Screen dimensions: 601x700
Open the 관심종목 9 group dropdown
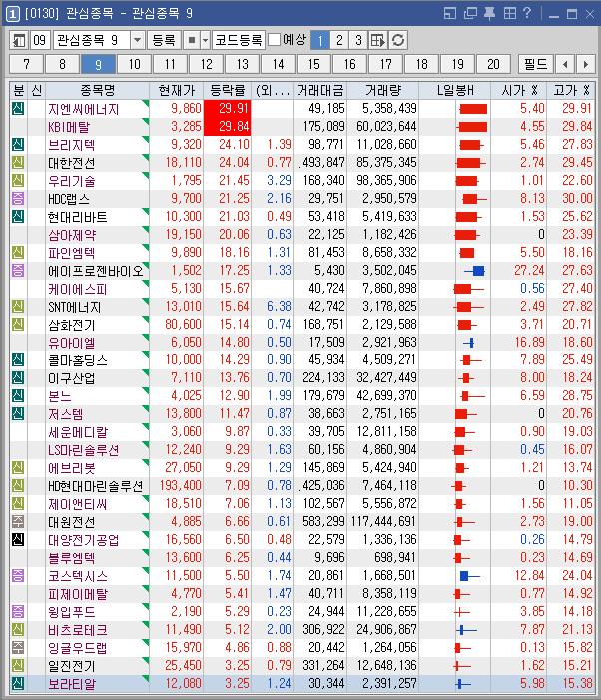(137, 40)
